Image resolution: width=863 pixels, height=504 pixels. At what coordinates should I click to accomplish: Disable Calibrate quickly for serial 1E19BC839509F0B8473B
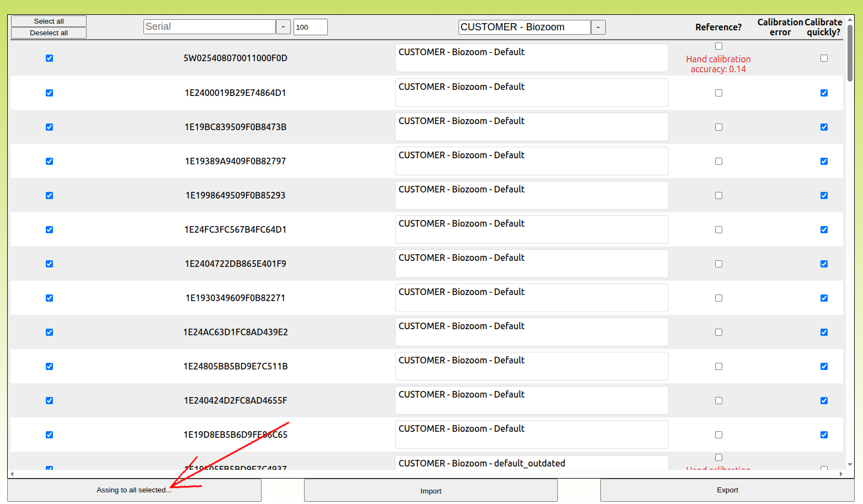point(824,127)
